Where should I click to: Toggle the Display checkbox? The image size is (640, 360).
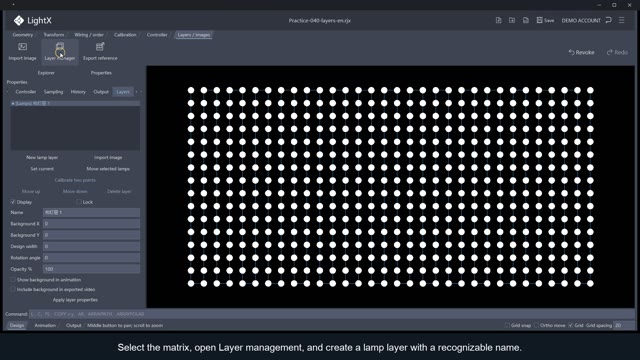pyautogui.click(x=13, y=202)
